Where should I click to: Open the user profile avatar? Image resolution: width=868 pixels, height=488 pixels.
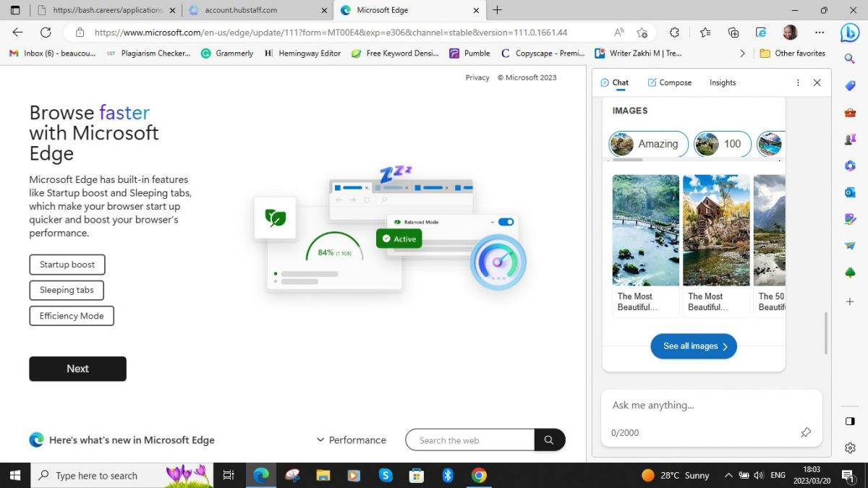790,33
